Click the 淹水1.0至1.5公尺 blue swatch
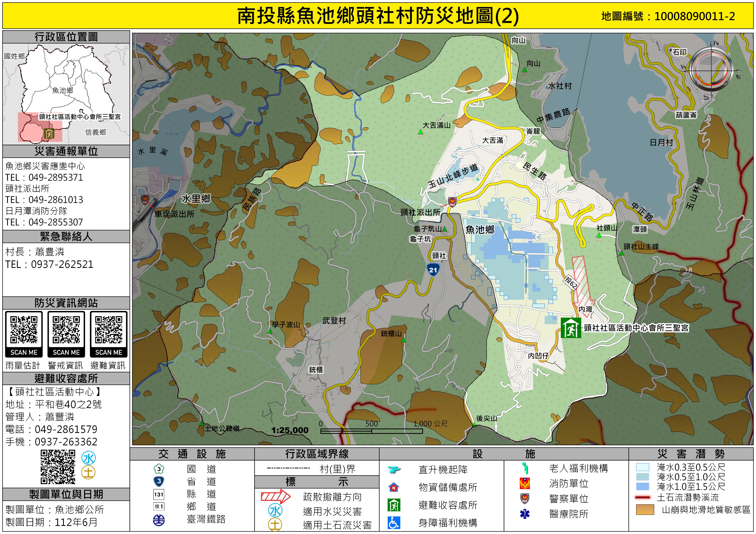This screenshot has width=756, height=534. coord(642,486)
